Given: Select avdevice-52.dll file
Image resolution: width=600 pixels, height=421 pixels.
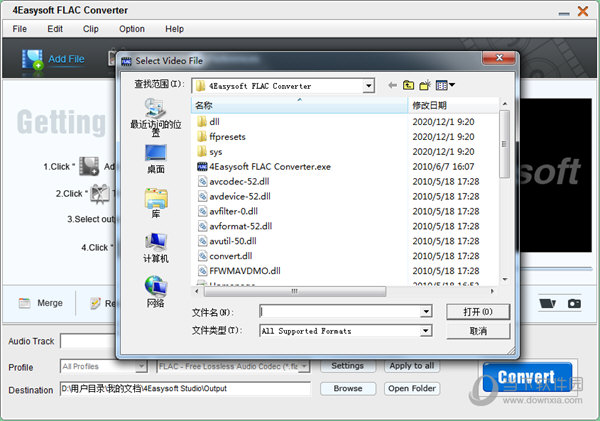Looking at the screenshot, I should (234, 196).
